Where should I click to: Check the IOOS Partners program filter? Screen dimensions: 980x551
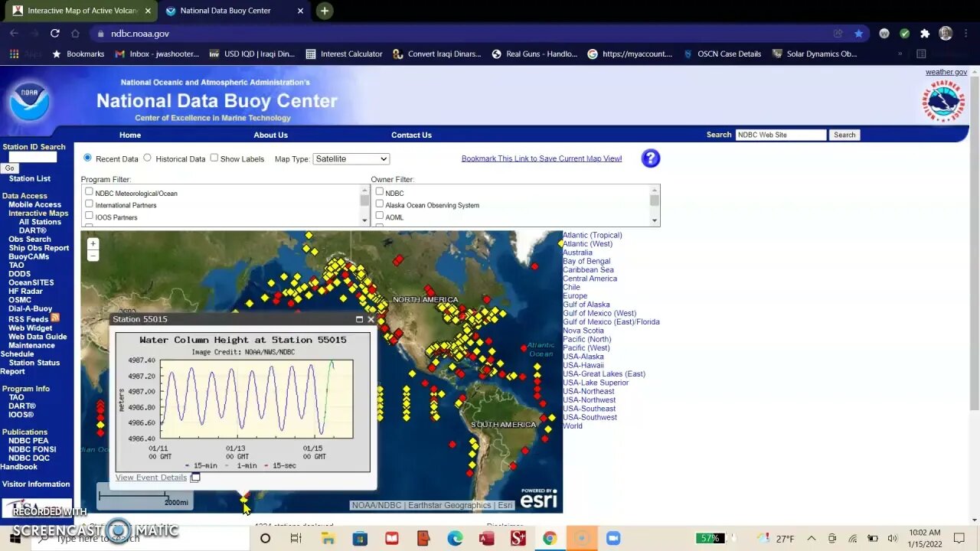[89, 217]
